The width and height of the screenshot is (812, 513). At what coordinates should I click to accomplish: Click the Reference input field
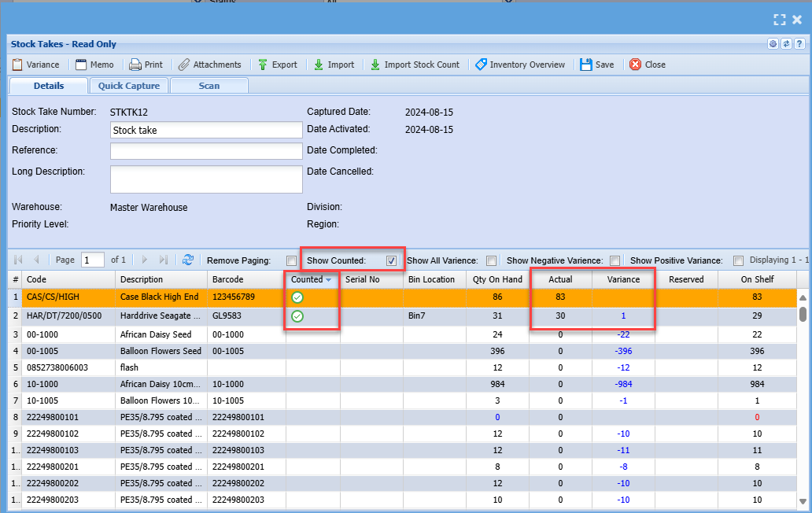coord(206,151)
